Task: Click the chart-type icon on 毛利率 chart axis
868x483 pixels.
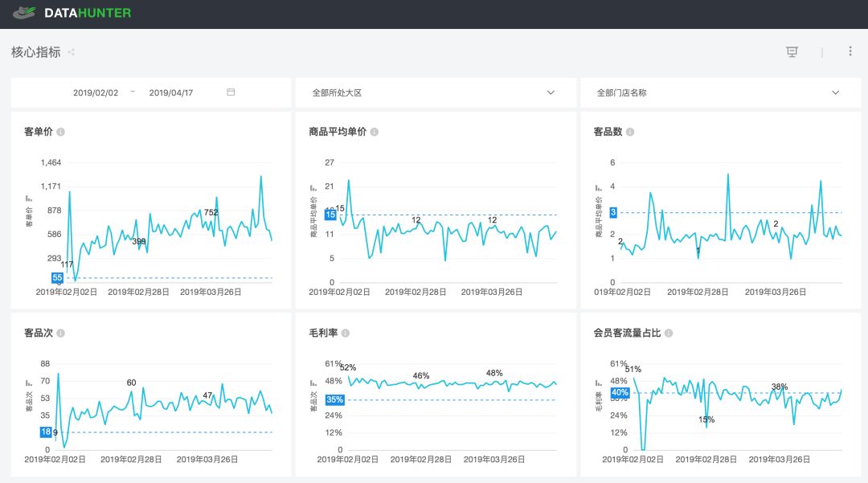Action: click(x=313, y=383)
